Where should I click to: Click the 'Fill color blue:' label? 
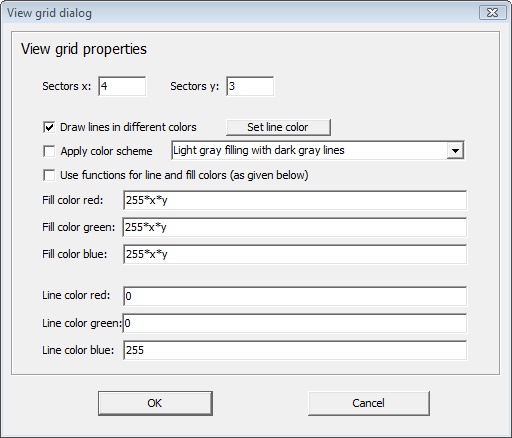75,254
